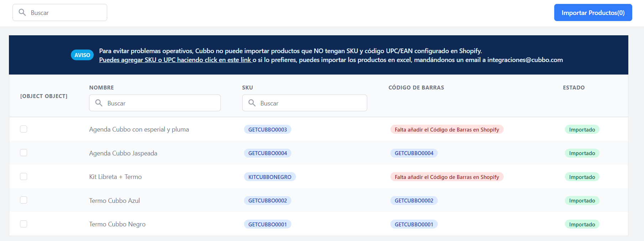Viewport: 644px width, 241px height.
Task: Click Importado status of Agenda Cubbo Jaspeada
Action: (x=582, y=153)
